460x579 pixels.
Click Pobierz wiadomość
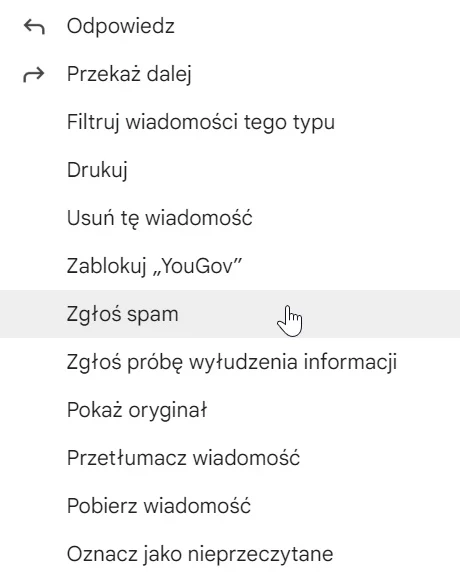(230, 506)
